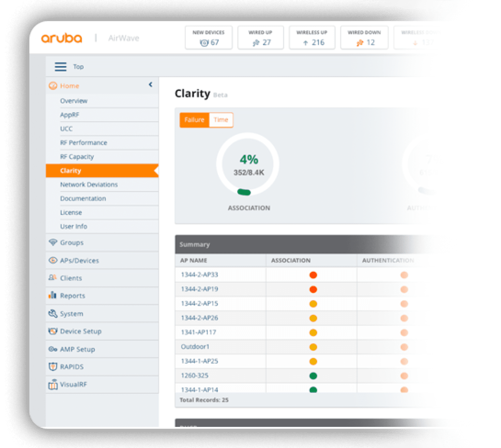Collapse the Home section chevron
The height and width of the screenshot is (448, 501).
pyautogui.click(x=150, y=85)
